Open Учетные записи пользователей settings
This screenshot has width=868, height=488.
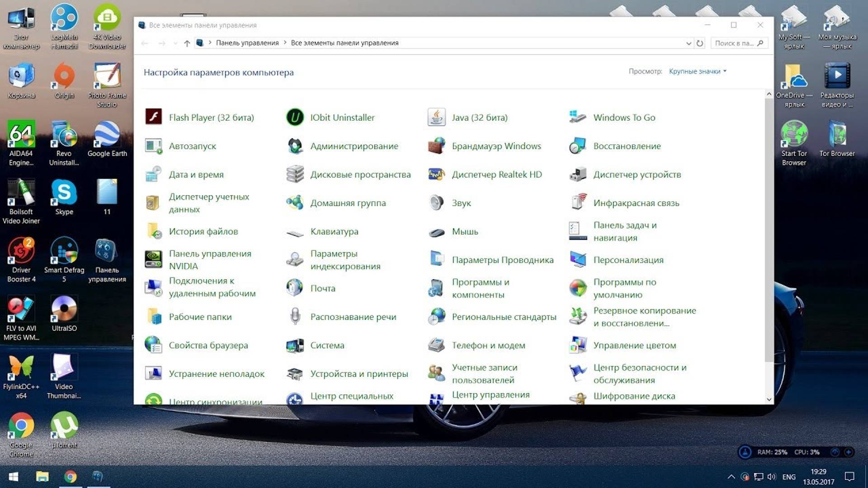pyautogui.click(x=484, y=373)
